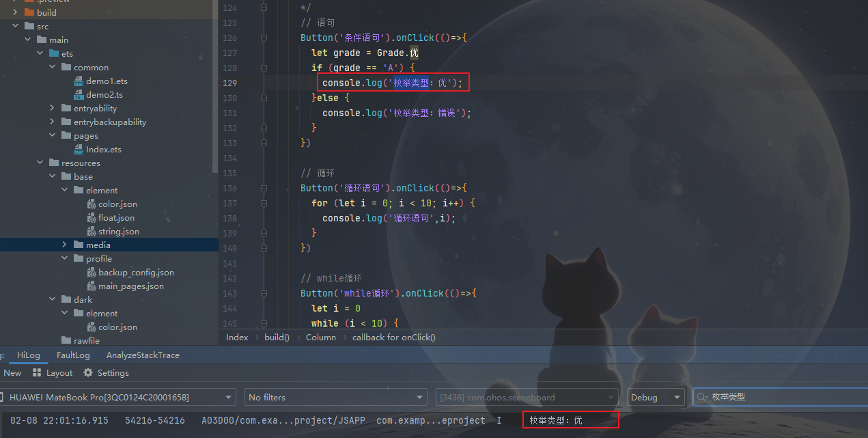Click build() in the editor breadcrumb
This screenshot has height=438, width=868.
pyautogui.click(x=277, y=337)
